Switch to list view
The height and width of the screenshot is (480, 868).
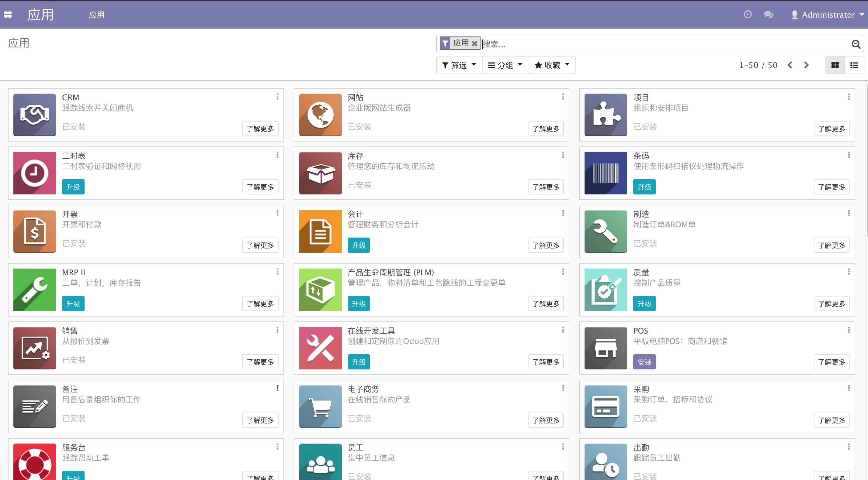coord(854,65)
